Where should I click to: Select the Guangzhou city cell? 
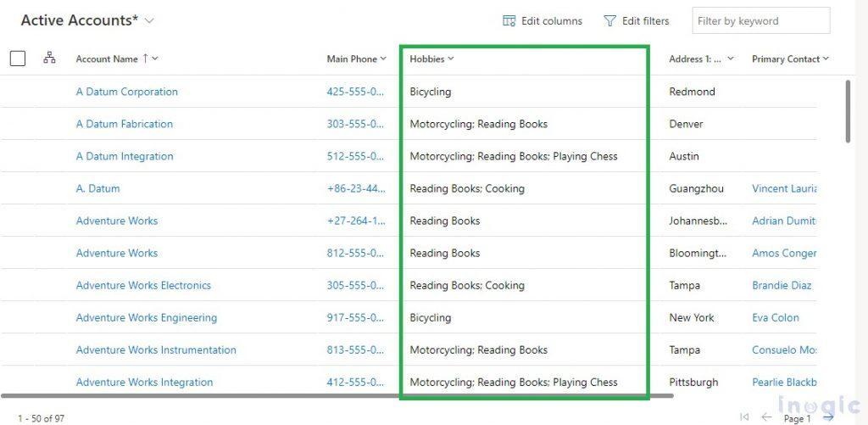click(696, 188)
